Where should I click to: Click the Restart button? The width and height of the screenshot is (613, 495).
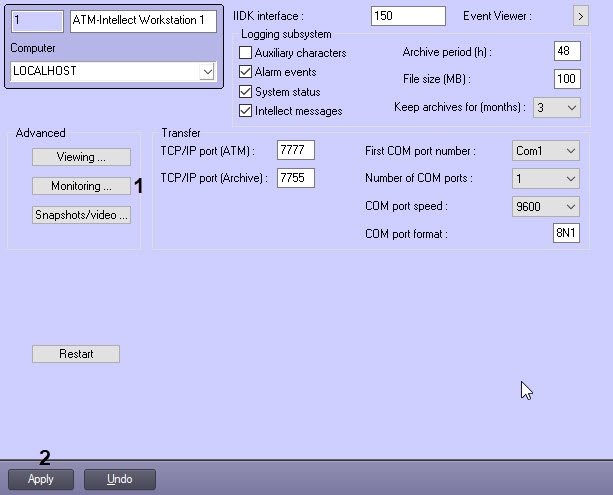(x=76, y=354)
